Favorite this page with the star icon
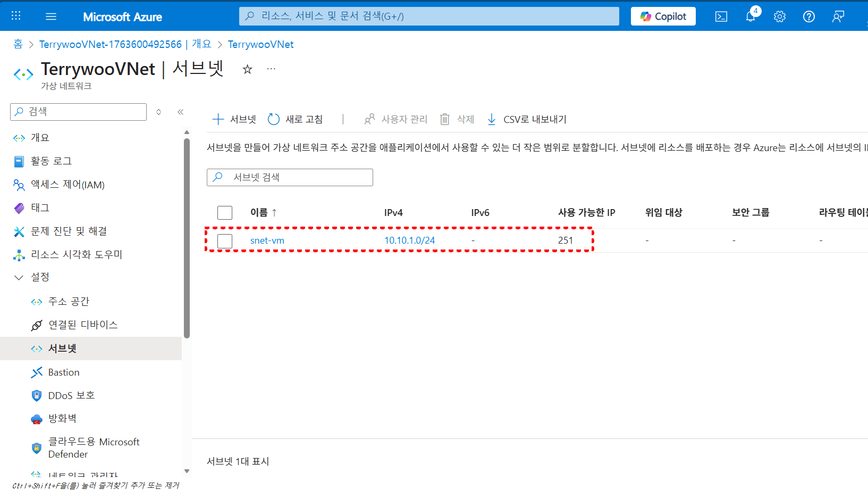 (x=247, y=69)
